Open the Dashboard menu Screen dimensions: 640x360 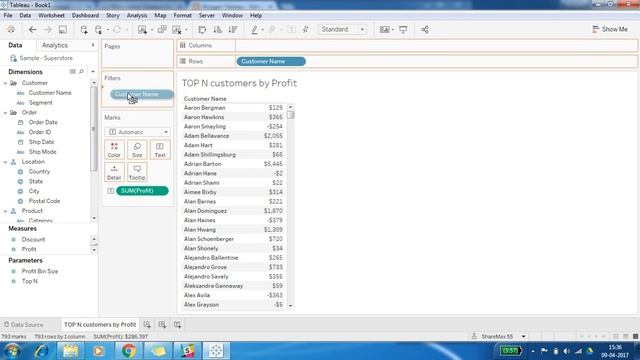tap(85, 16)
